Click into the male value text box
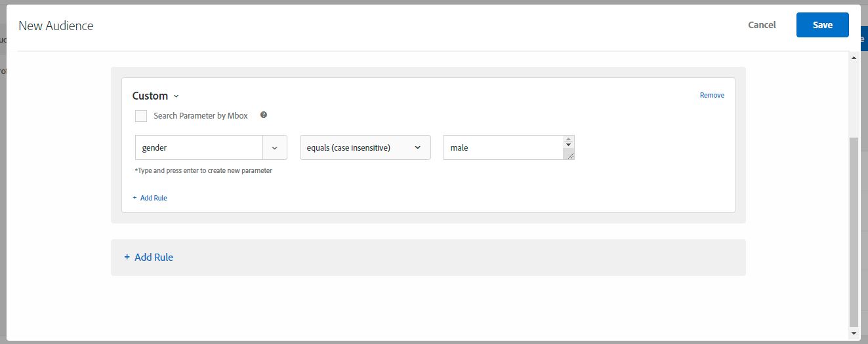 503,147
